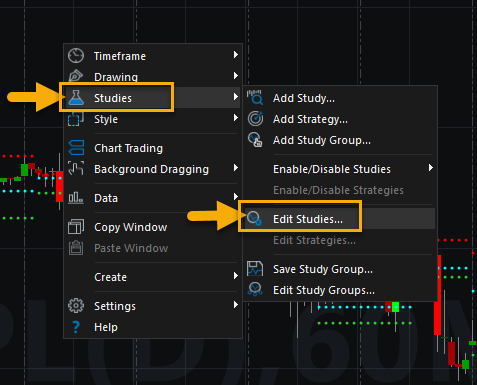Click the Add Study Group icon
This screenshot has width=477, height=385.
point(255,140)
